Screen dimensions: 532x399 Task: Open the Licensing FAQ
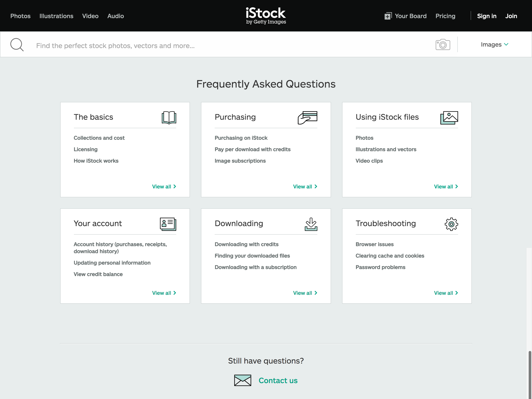point(86,149)
